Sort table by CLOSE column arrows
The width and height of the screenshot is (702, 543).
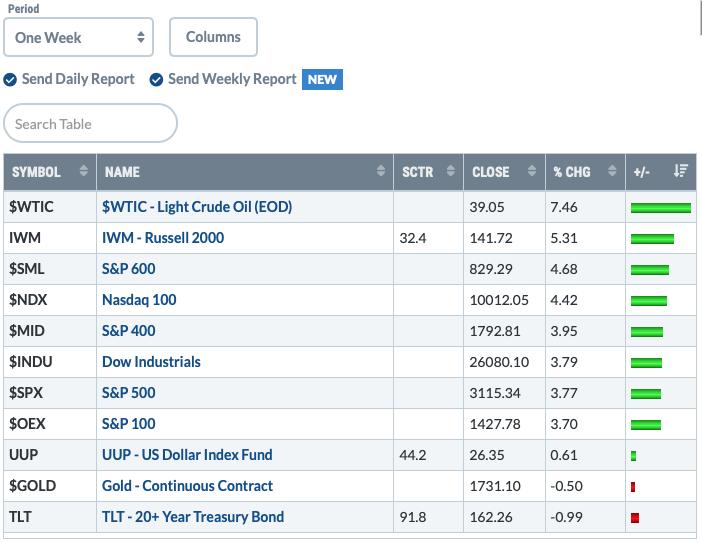pyautogui.click(x=532, y=171)
